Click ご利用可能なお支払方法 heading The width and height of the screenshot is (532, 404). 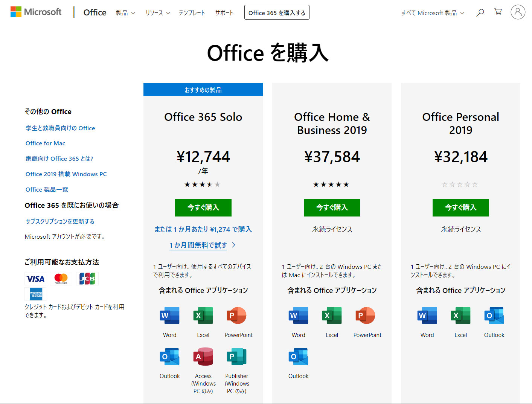click(x=62, y=262)
